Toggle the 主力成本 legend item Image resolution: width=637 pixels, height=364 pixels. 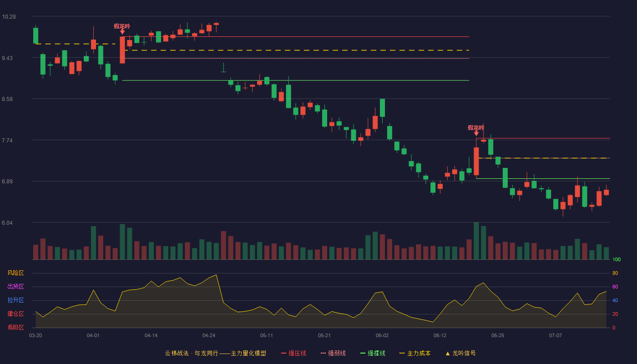click(x=415, y=353)
